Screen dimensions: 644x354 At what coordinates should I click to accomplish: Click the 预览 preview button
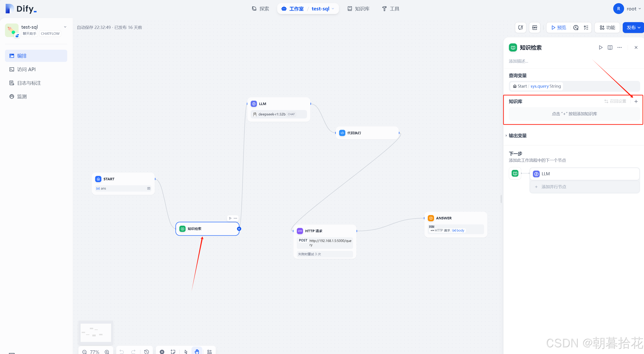[x=558, y=28]
